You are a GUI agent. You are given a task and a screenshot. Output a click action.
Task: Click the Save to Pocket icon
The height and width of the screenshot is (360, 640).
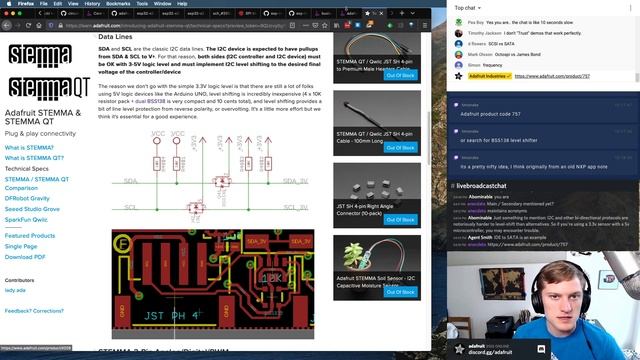(315, 25)
